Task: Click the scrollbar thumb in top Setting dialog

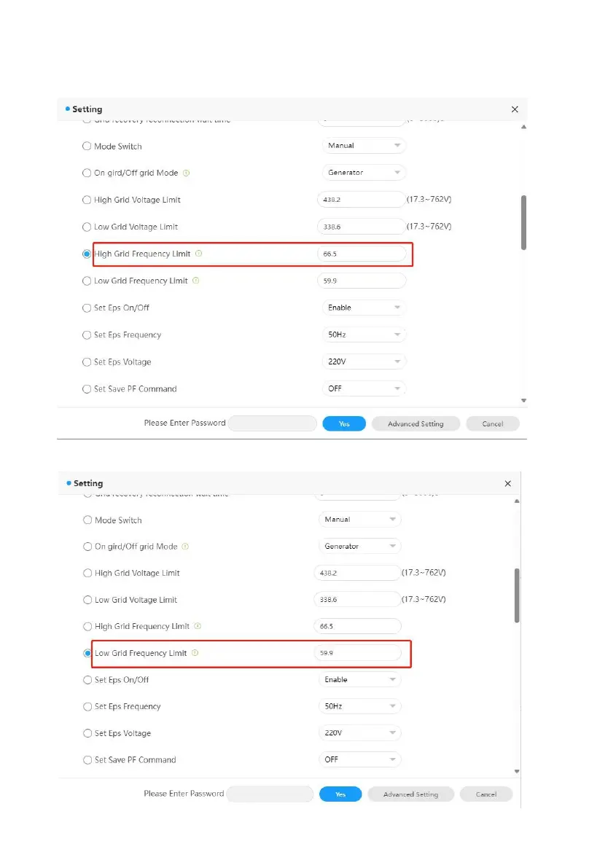Action: (523, 222)
